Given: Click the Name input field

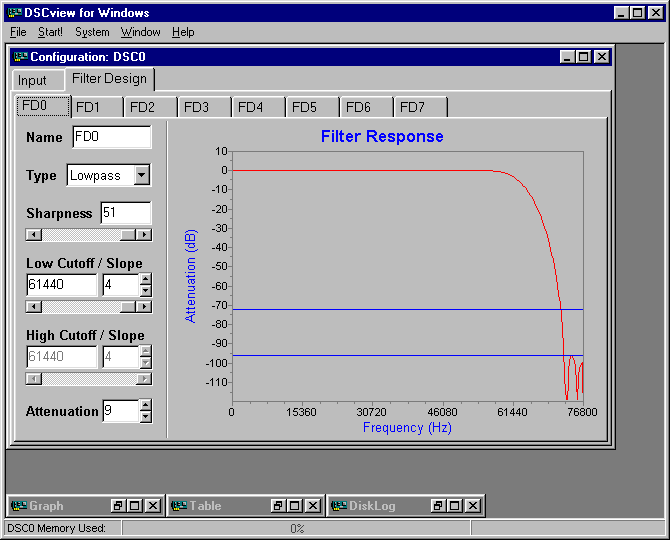Looking at the screenshot, I should (112, 137).
